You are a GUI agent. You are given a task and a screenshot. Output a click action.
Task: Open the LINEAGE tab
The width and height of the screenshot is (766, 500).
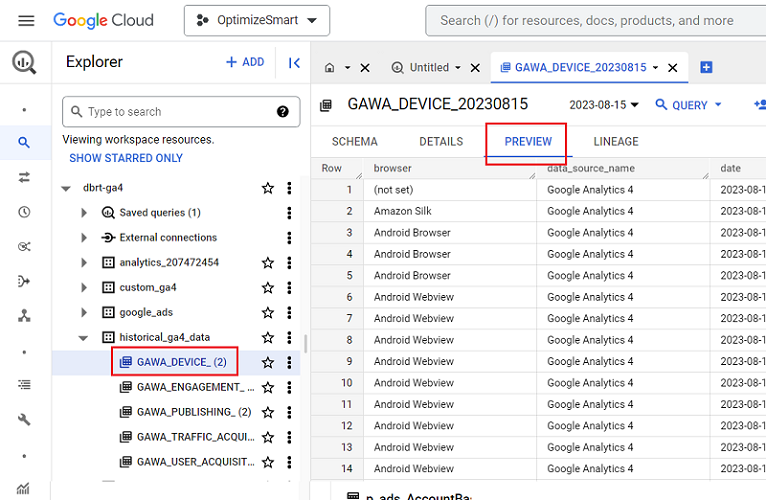coord(616,142)
